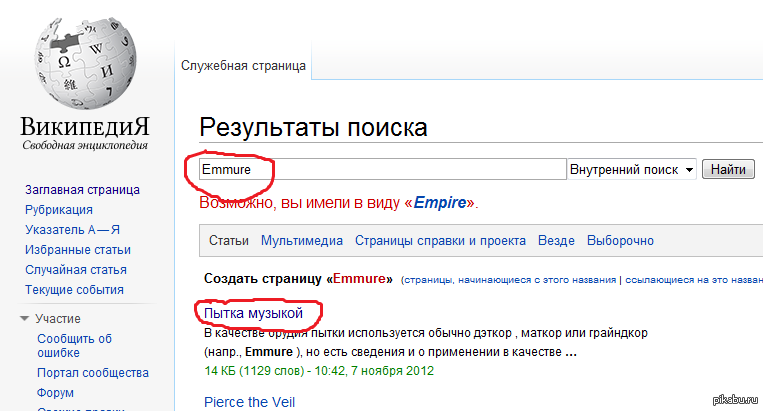Go to Заглавная страница in sidebar
This screenshot has height=411, width=763.
point(82,190)
